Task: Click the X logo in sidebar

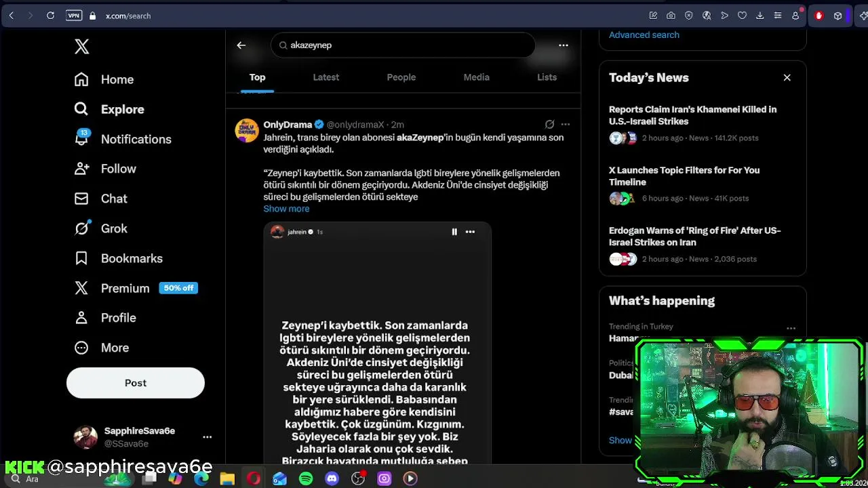Action: 81,46
